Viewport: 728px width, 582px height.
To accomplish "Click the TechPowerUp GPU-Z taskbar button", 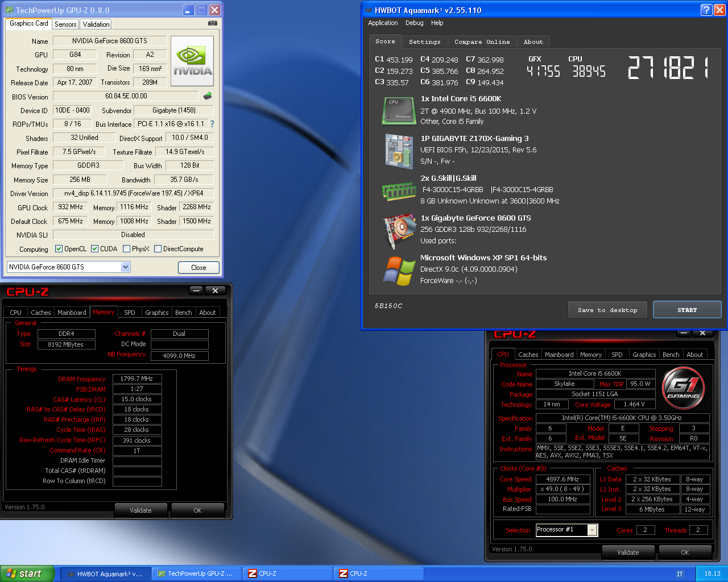I will (196, 573).
